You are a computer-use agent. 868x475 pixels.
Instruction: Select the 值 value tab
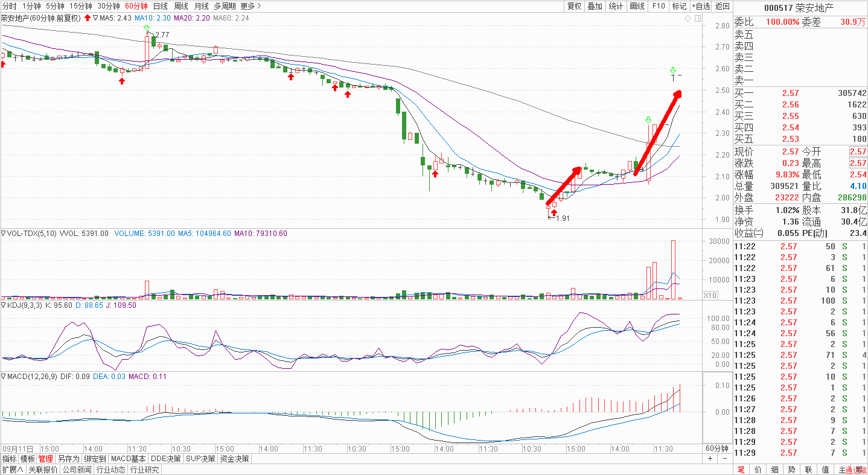click(825, 470)
